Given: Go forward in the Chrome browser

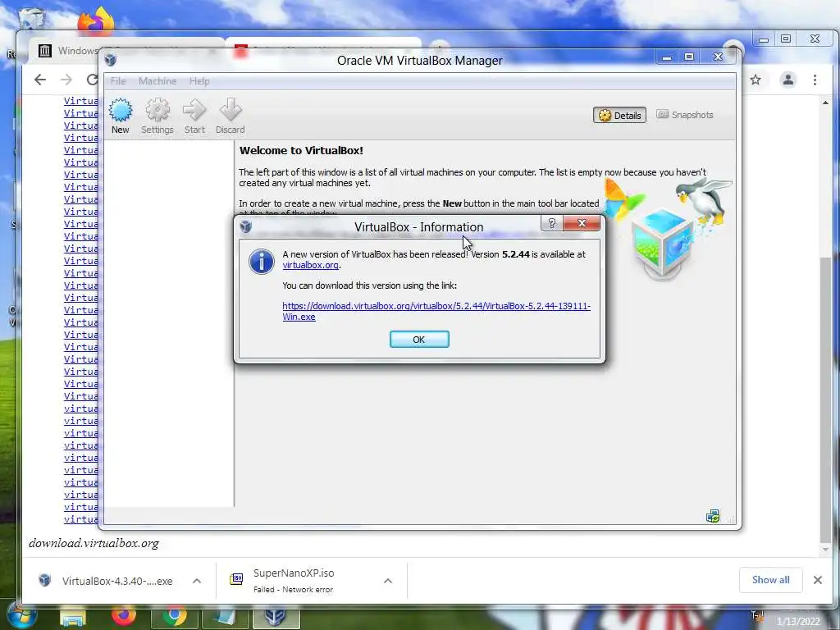Looking at the screenshot, I should click(x=66, y=80).
